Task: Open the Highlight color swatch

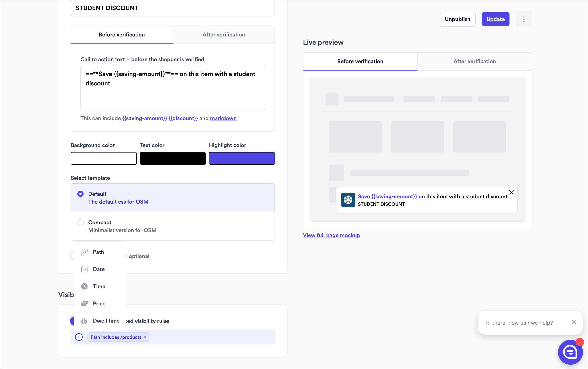Action: point(242,158)
